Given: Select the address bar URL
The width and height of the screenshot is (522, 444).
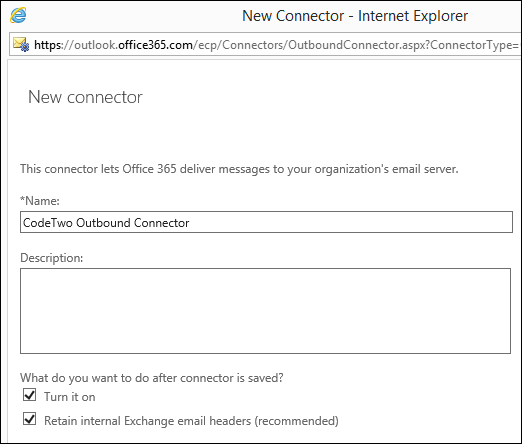Looking at the screenshot, I should pos(276,45).
